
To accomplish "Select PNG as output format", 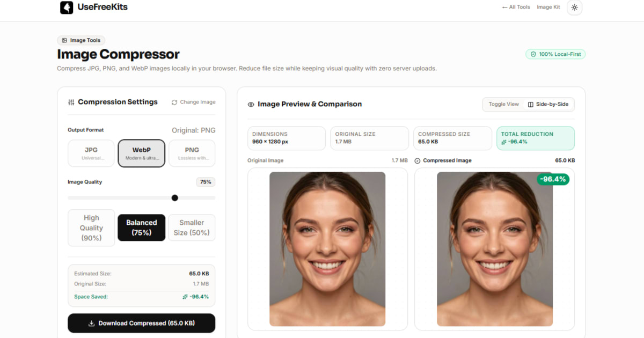I will [192, 153].
